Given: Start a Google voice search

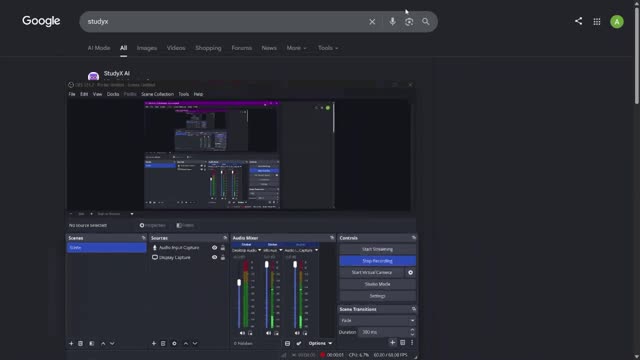Looking at the screenshot, I should point(392,21).
